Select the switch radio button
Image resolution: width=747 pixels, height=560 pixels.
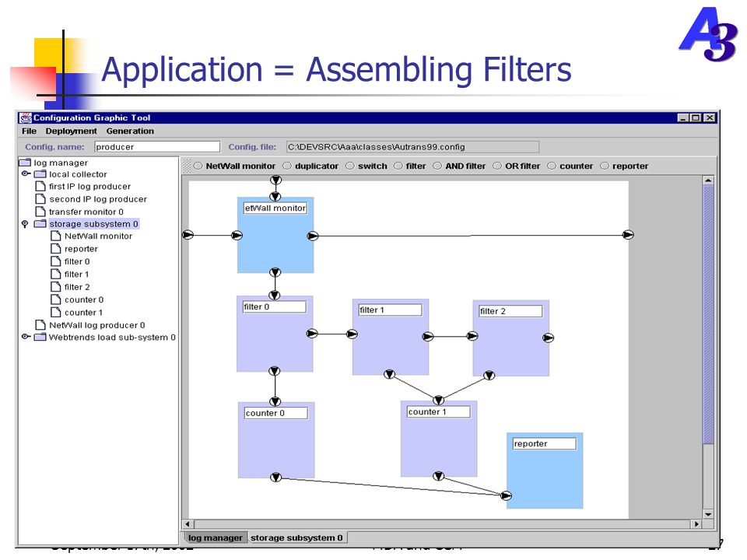(x=350, y=166)
